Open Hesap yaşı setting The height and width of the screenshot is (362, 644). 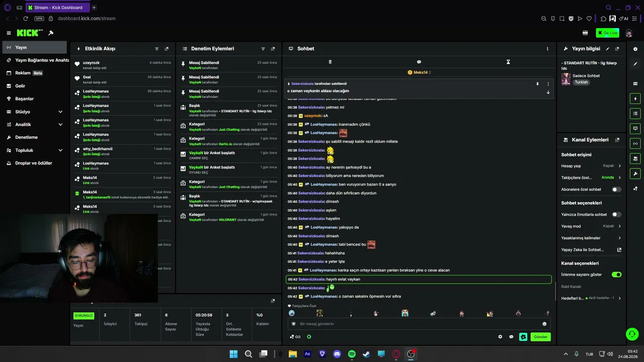591,166
